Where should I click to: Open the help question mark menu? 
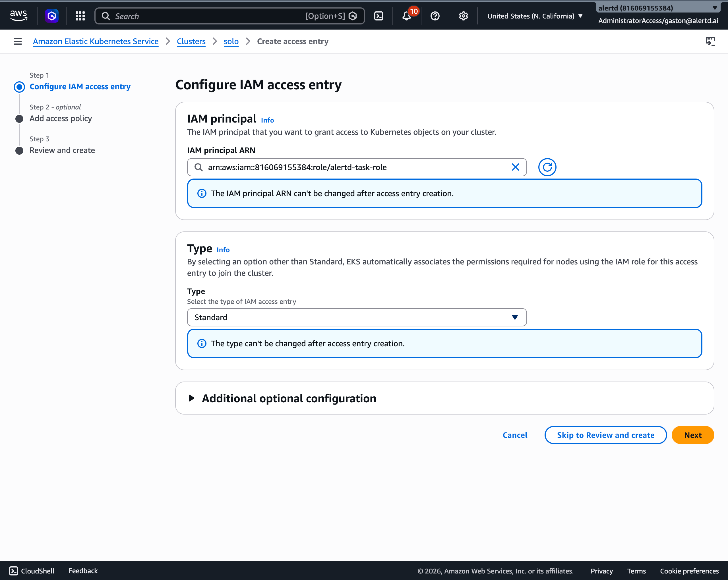pyautogui.click(x=435, y=16)
